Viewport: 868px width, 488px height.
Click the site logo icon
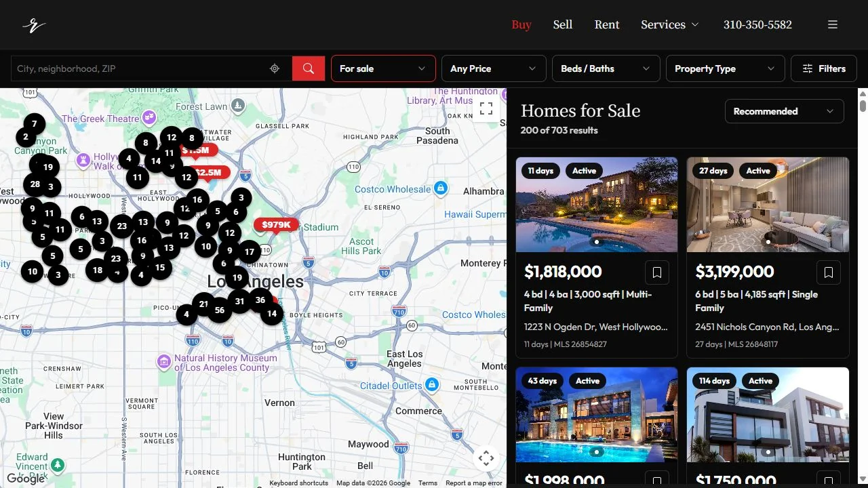point(34,25)
